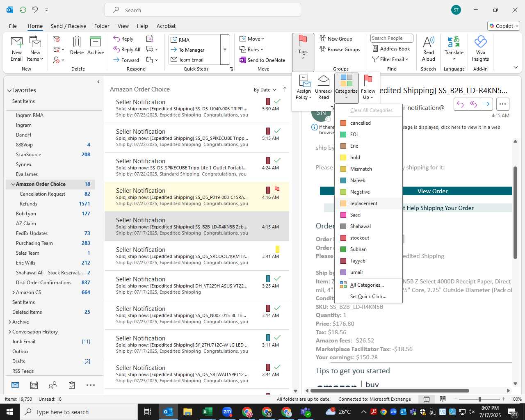Switch to Send / Receive tab
The height and width of the screenshot is (420, 525).
[x=68, y=26]
